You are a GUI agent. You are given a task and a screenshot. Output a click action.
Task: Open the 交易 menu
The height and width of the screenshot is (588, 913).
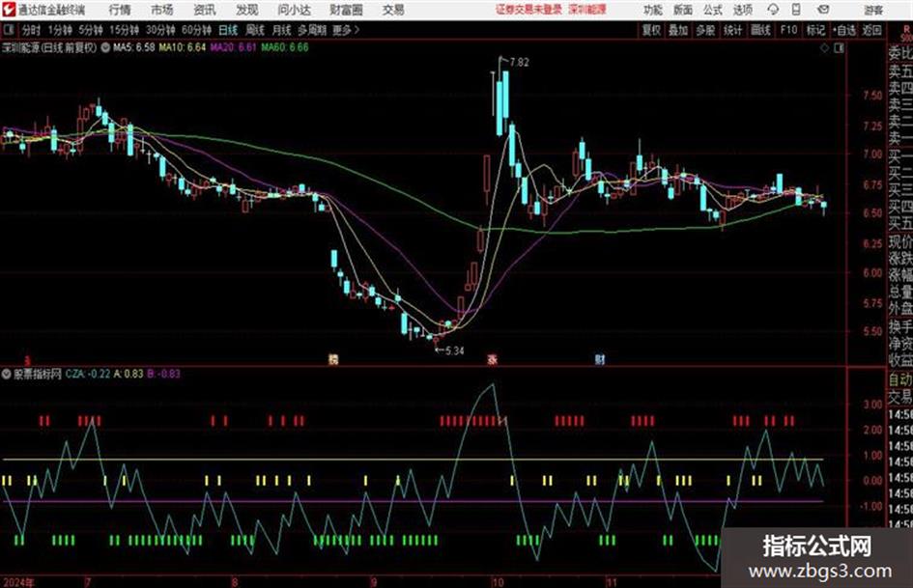(393, 10)
